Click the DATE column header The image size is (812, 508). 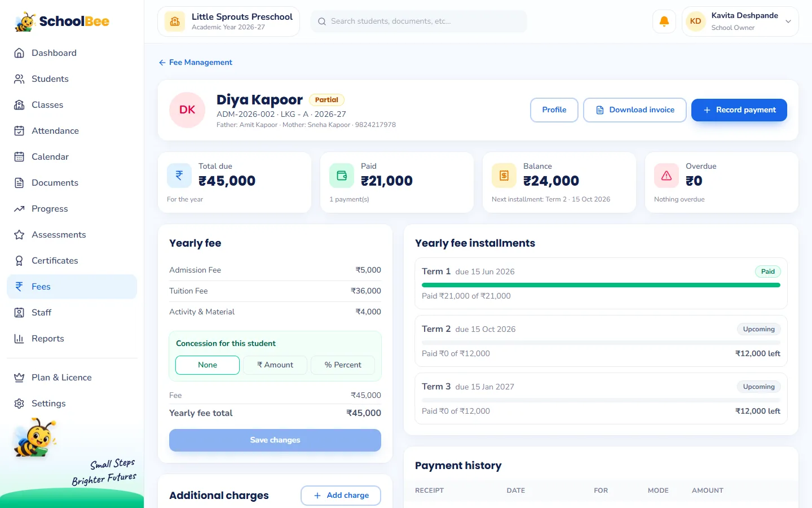click(x=516, y=491)
